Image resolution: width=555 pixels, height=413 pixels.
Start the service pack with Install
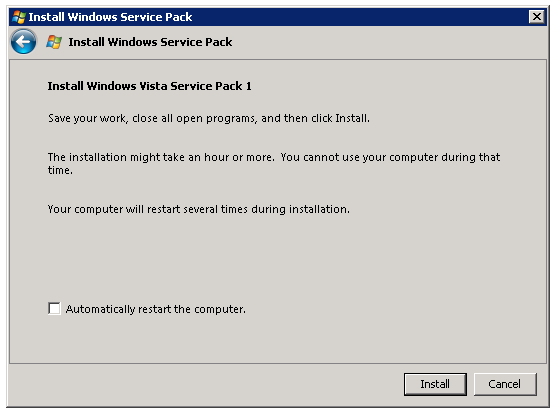pos(435,384)
